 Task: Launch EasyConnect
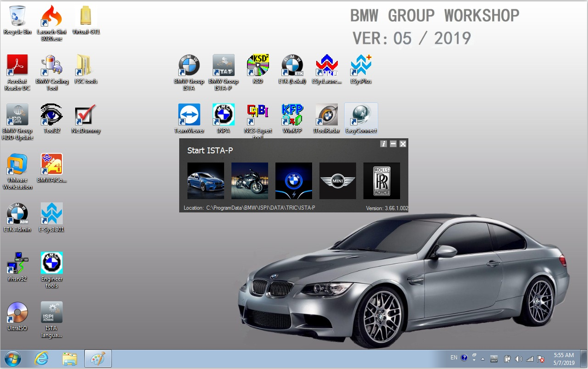tap(361, 114)
